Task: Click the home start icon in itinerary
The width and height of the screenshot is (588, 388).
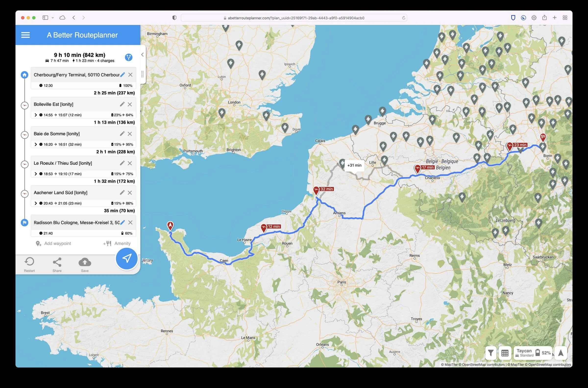Action: (x=24, y=75)
